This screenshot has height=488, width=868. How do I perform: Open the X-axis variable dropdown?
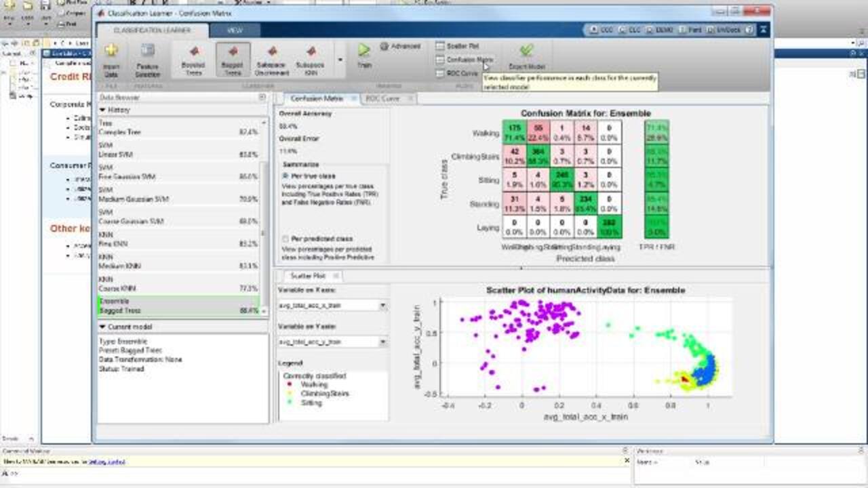tap(382, 306)
